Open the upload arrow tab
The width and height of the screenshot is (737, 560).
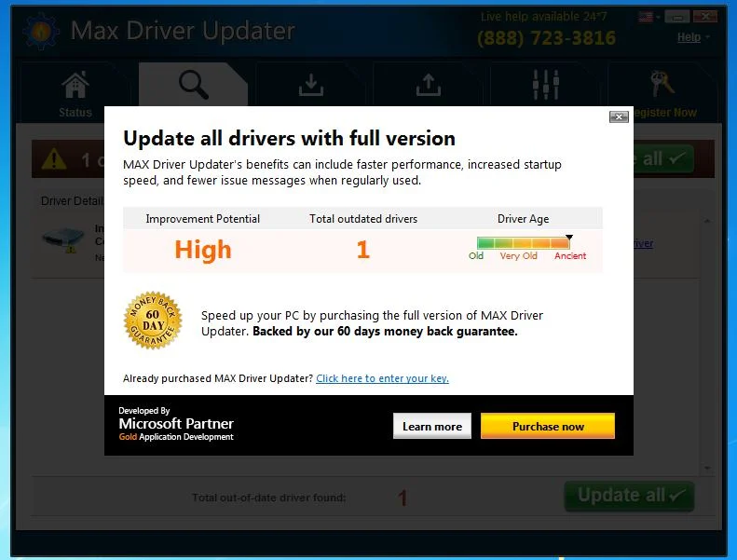pos(429,85)
